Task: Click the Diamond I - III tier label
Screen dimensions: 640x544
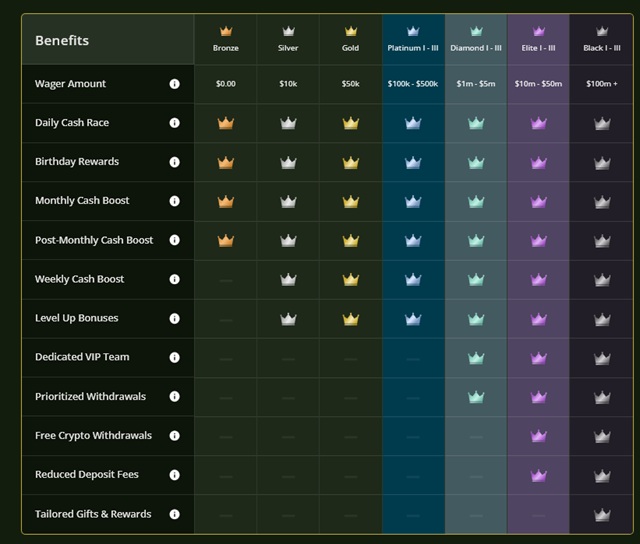Action: (476, 48)
